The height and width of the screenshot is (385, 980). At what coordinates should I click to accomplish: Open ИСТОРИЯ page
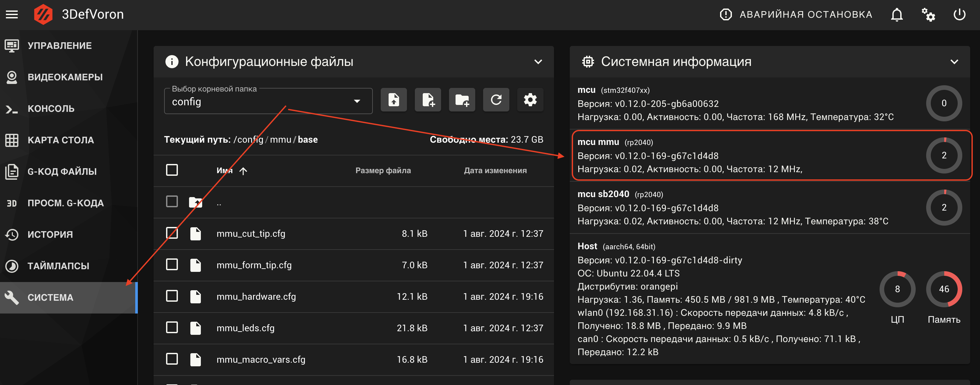point(69,234)
